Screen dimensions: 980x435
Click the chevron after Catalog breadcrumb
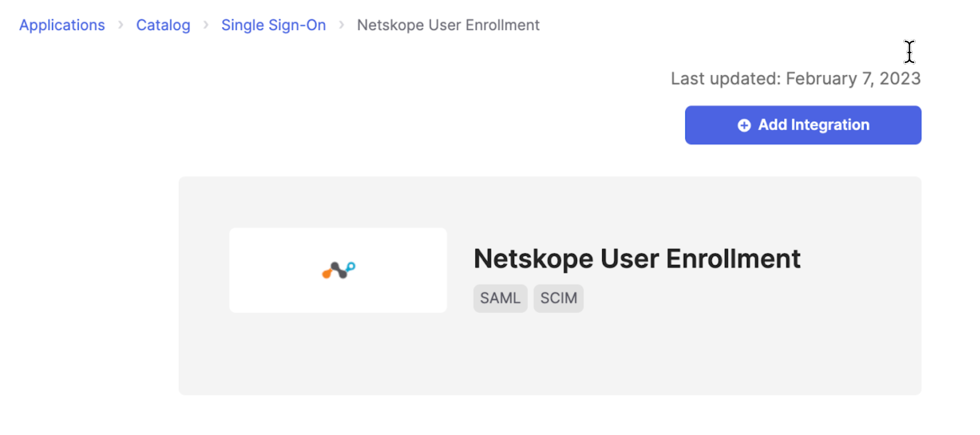tap(206, 25)
